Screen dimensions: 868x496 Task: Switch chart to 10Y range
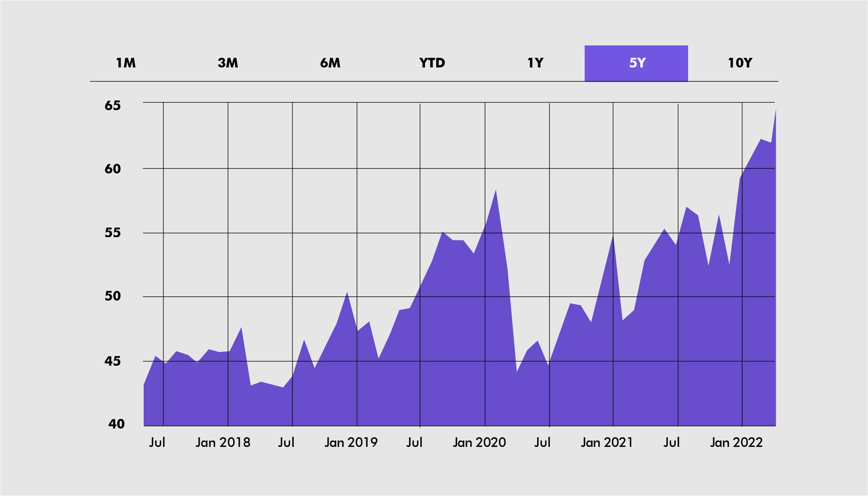[x=740, y=63]
